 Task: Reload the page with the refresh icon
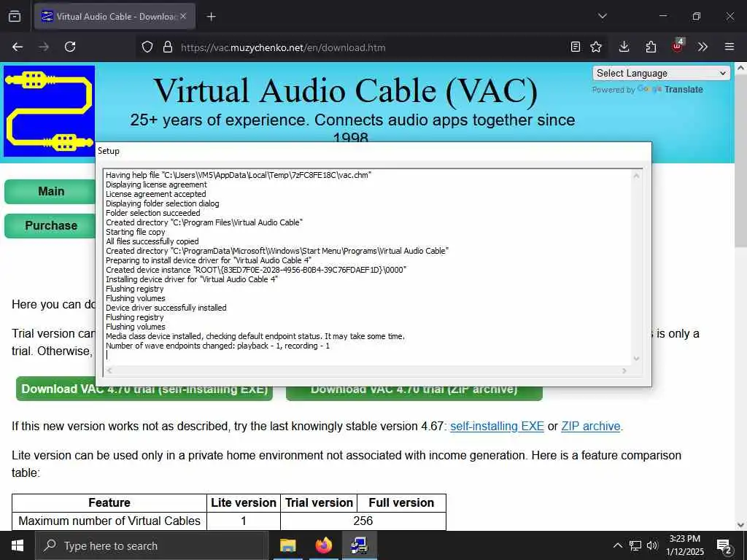(x=70, y=47)
